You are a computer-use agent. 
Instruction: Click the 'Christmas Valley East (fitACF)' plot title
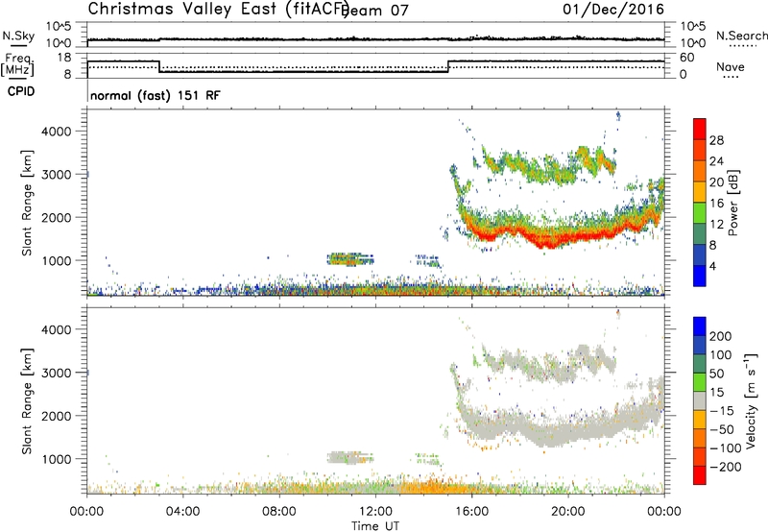[219, 9]
